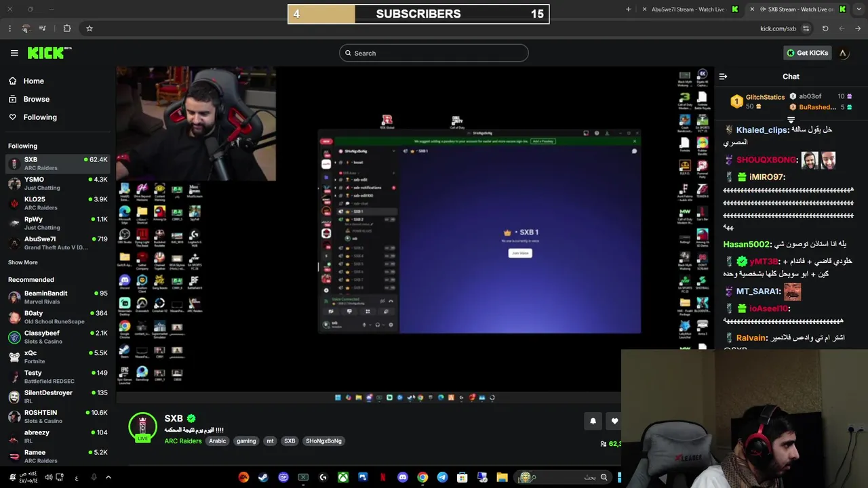Open notifications bell in system tray
The height and width of the screenshot is (488, 868).
click(x=12, y=477)
